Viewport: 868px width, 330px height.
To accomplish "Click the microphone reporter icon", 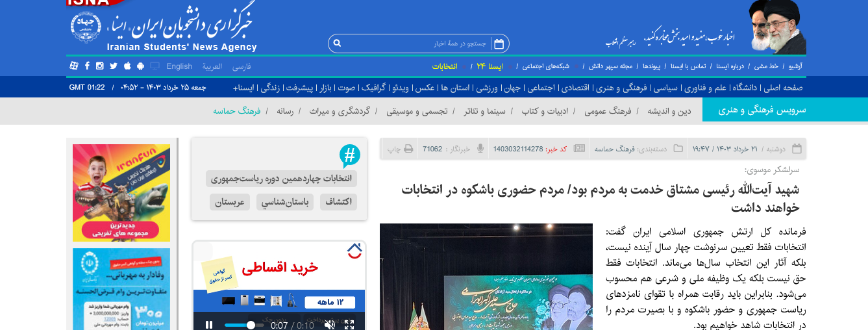I will 480,149.
